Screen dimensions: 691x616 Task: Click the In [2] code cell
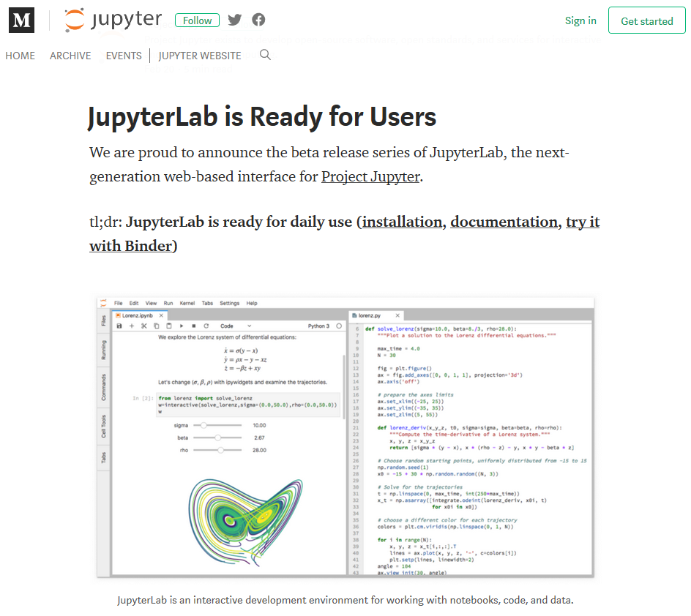point(248,405)
